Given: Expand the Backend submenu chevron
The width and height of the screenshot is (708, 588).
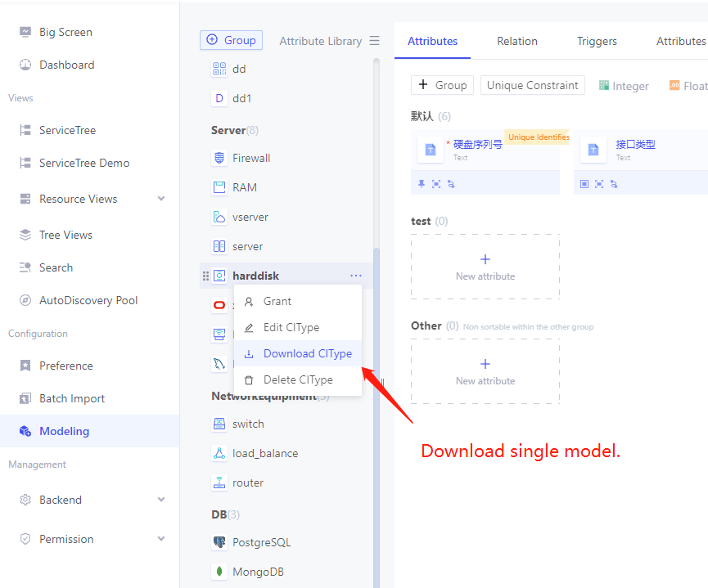Looking at the screenshot, I should [x=161, y=500].
